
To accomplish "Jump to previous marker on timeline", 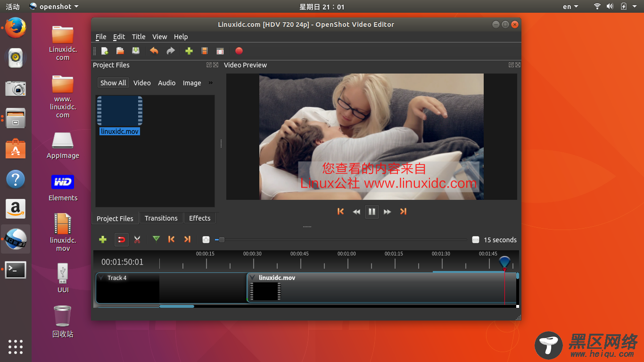I will 172,239.
